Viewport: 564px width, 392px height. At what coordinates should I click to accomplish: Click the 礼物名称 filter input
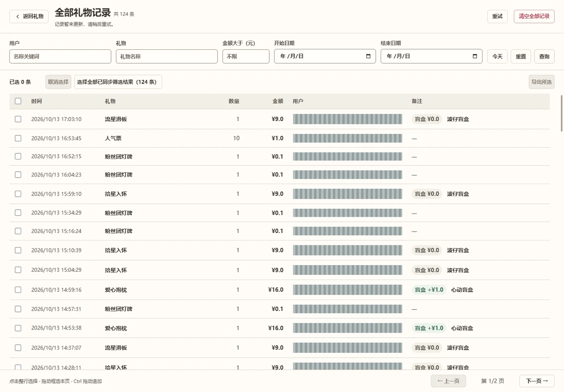tap(167, 56)
